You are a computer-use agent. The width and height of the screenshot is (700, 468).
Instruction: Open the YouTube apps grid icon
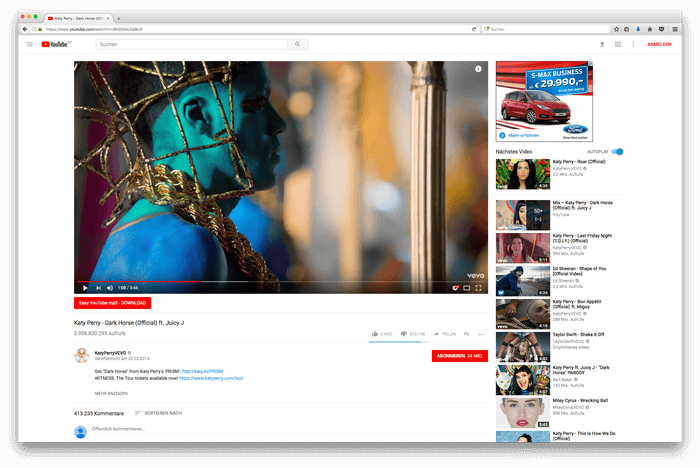(617, 44)
